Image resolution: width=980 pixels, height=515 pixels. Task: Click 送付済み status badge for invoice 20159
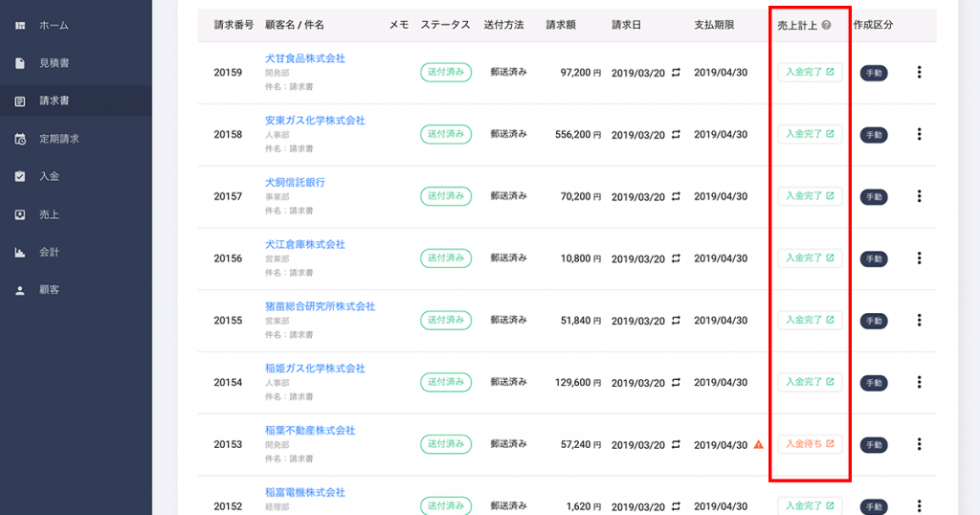click(x=446, y=72)
